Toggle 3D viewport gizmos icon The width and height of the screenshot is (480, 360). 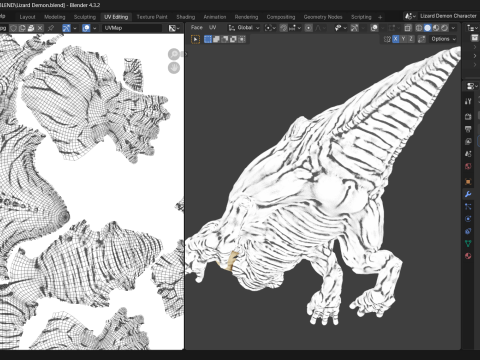pos(355,28)
